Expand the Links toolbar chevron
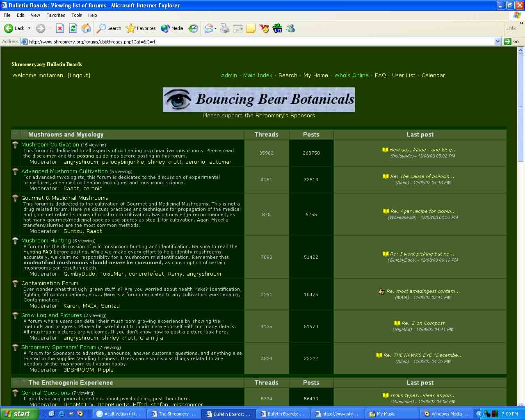Viewport: 525px width, 420px height. (521, 23)
